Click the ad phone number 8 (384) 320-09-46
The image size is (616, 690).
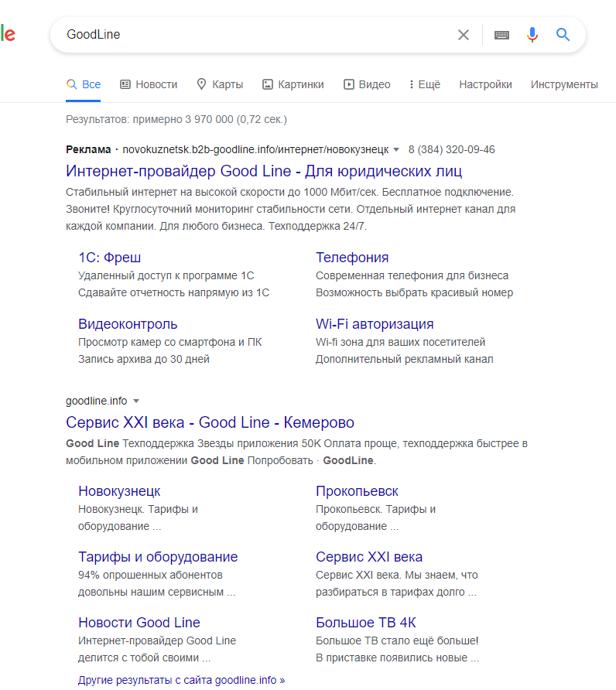click(451, 149)
